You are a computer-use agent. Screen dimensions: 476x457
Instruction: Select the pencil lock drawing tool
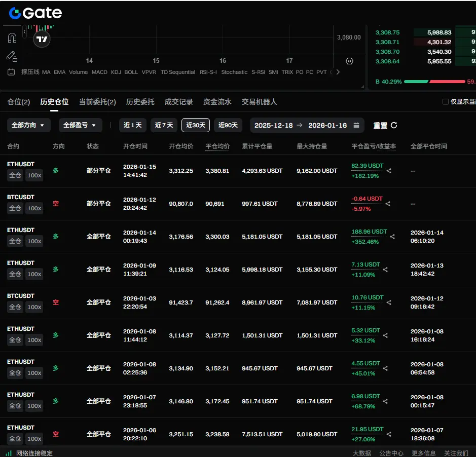[12, 56]
